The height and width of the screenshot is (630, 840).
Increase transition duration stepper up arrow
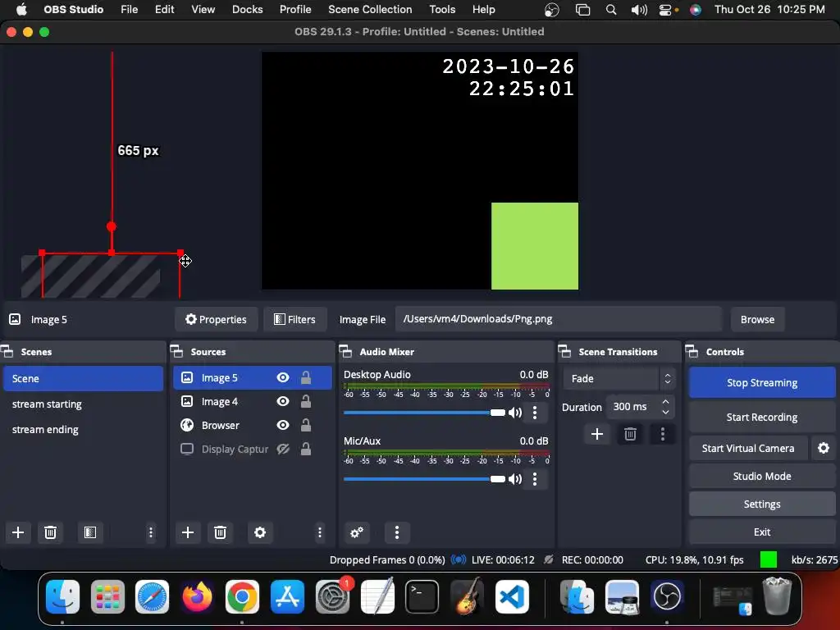tap(666, 402)
